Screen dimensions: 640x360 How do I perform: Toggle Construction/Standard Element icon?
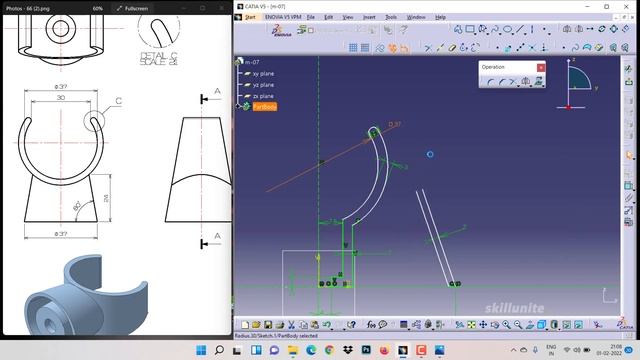(x=380, y=48)
